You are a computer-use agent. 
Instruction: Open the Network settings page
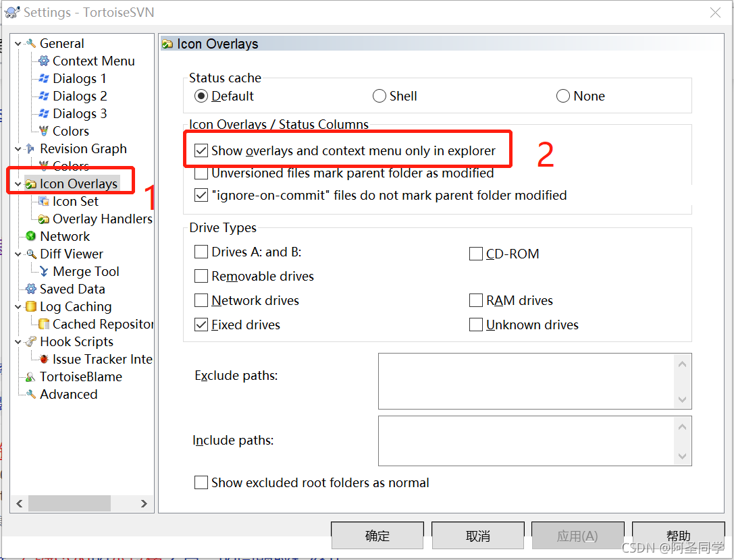point(65,236)
